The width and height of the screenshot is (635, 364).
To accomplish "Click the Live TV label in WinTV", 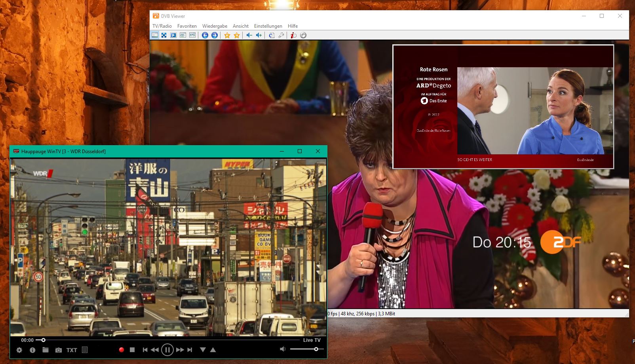I will (312, 340).
